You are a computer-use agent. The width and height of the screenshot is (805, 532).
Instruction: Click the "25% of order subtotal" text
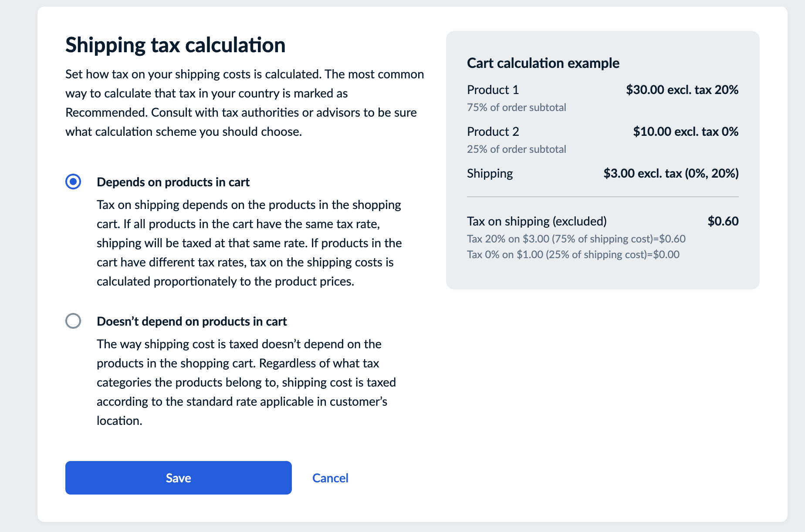pos(516,149)
